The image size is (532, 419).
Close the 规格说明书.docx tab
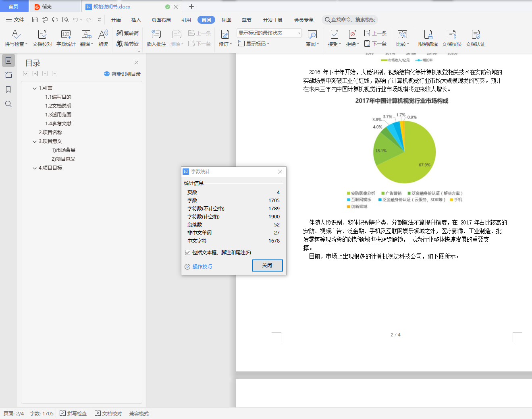click(176, 7)
